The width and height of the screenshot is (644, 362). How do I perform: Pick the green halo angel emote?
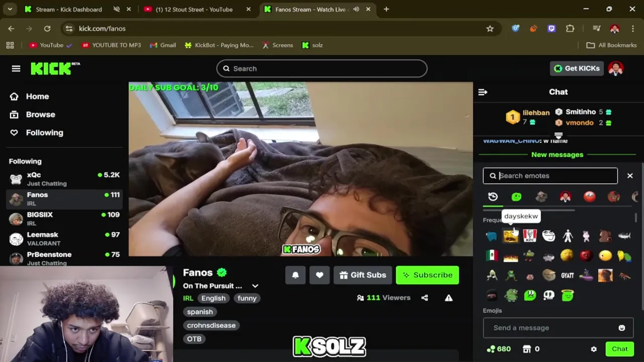(568, 296)
